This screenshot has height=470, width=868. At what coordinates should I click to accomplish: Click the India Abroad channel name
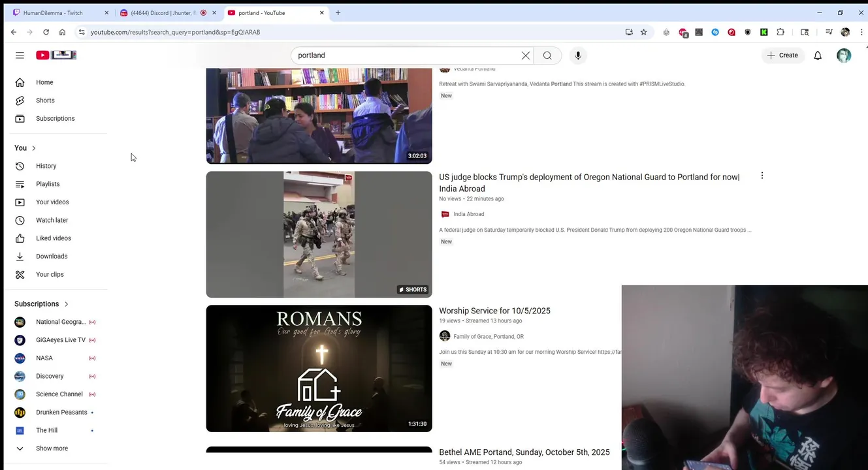pyautogui.click(x=469, y=214)
